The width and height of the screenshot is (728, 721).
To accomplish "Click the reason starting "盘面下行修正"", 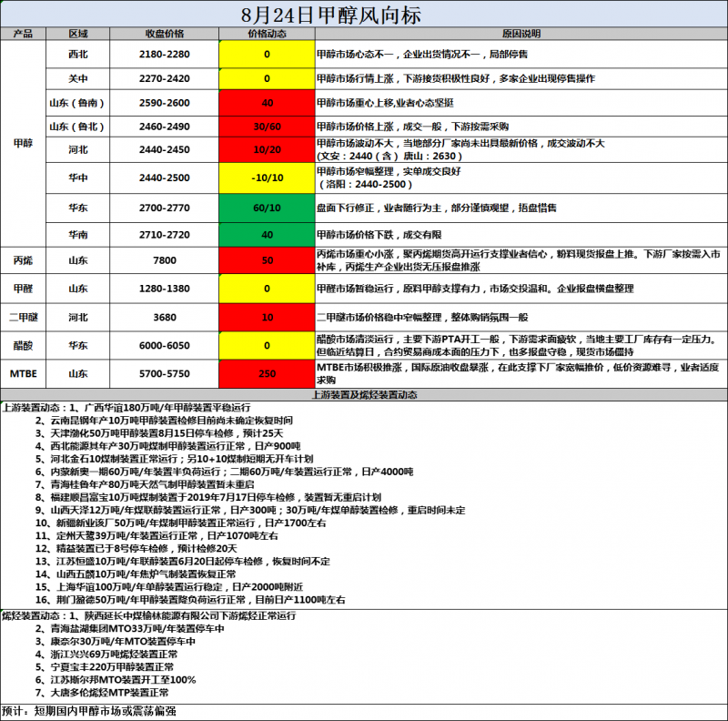I will (x=437, y=208).
